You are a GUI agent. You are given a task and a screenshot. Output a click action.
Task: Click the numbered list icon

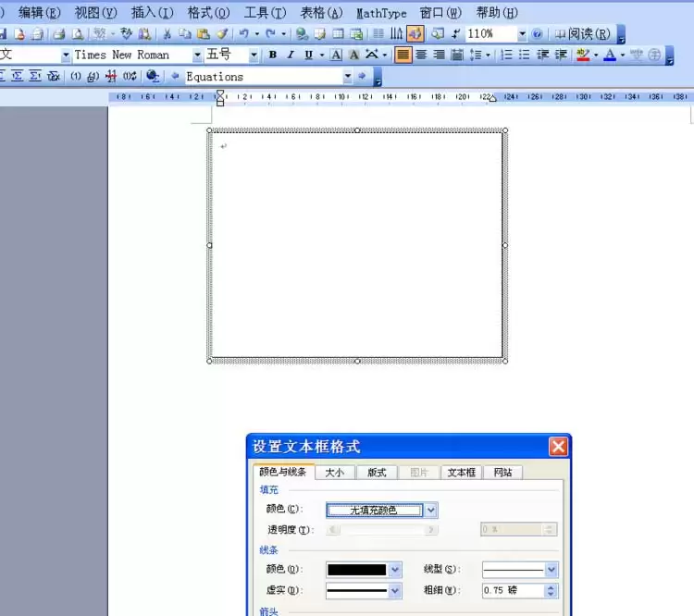(x=506, y=55)
